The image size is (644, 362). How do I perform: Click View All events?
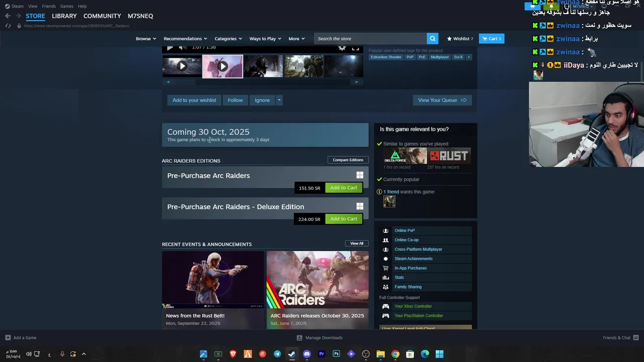[x=357, y=243]
